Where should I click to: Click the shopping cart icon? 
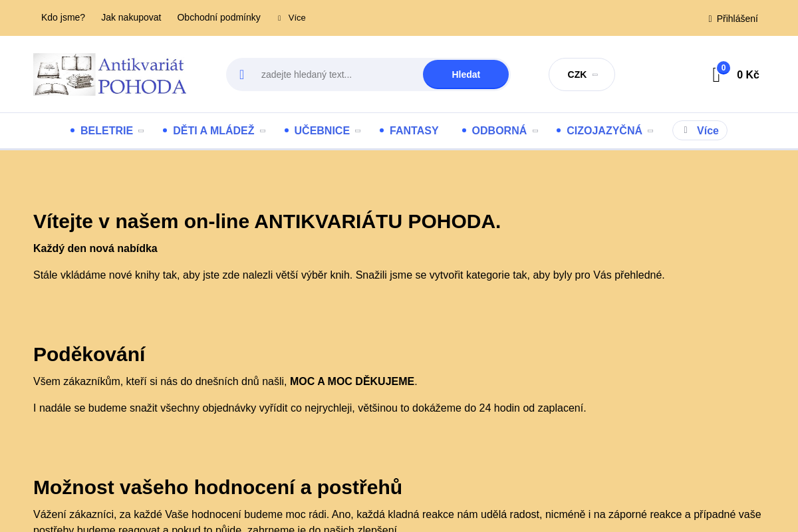tap(716, 75)
